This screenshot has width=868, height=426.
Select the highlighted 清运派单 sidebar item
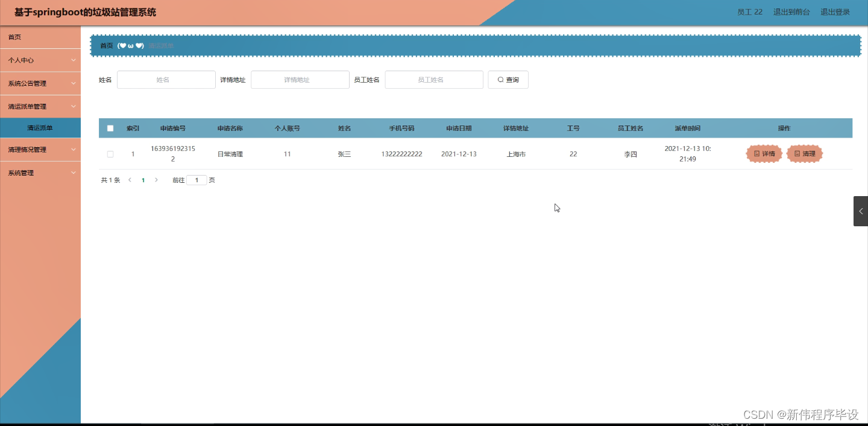pyautogui.click(x=40, y=127)
